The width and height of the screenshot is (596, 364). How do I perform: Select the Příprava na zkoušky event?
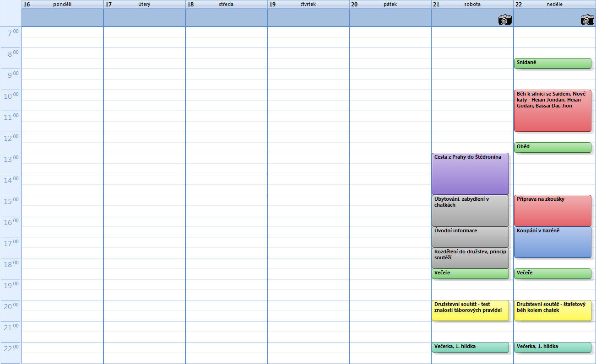553,210
